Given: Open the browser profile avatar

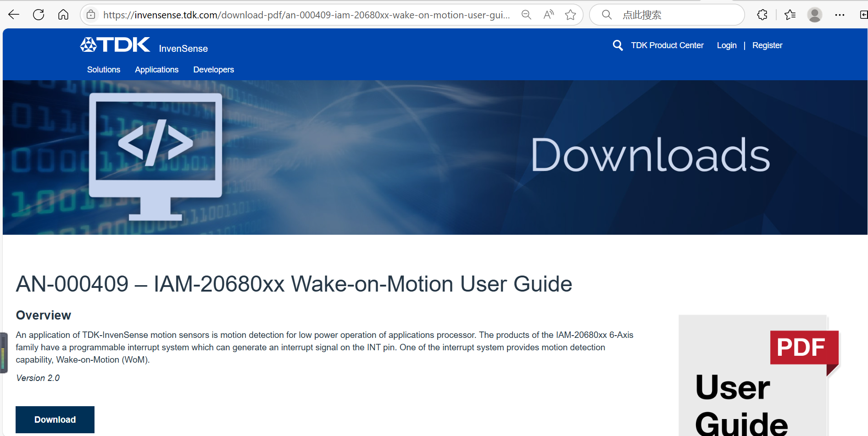Looking at the screenshot, I should point(815,15).
